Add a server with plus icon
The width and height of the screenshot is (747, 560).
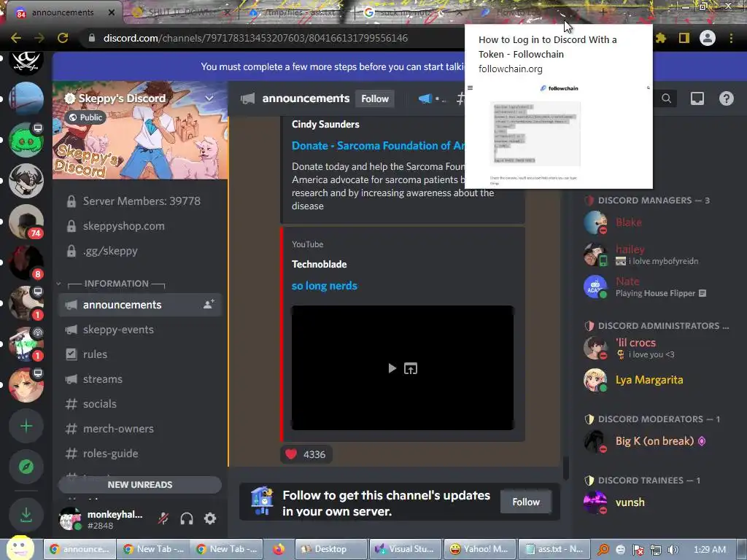26,426
